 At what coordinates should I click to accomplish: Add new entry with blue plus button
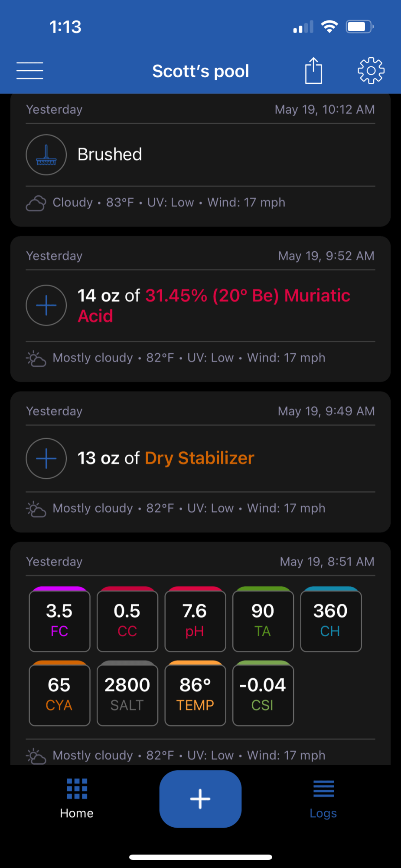(200, 799)
